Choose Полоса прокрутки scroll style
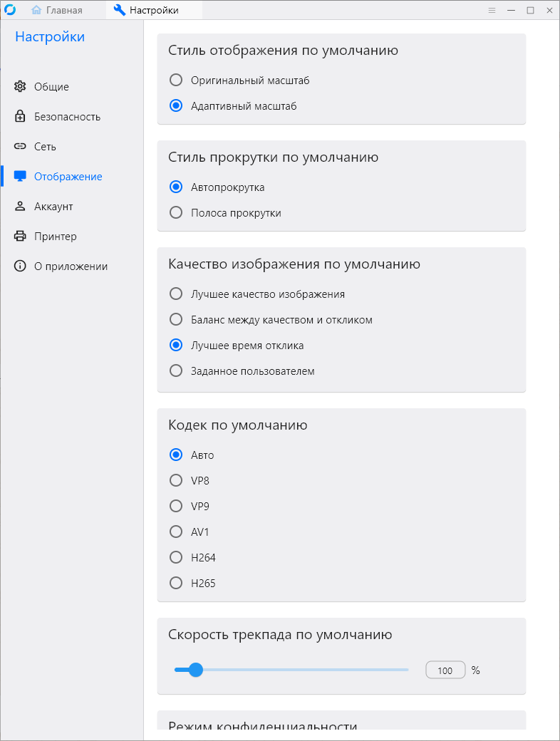 176,213
